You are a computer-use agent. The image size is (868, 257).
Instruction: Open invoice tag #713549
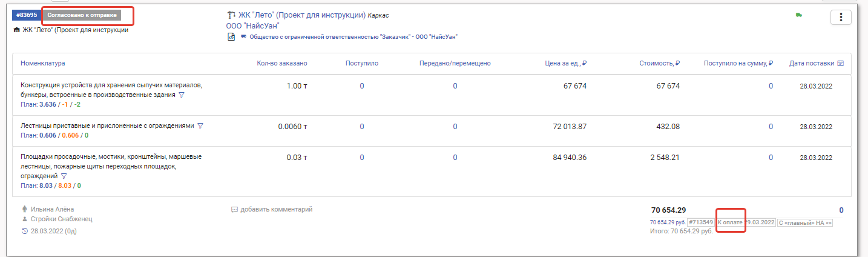[x=701, y=222]
